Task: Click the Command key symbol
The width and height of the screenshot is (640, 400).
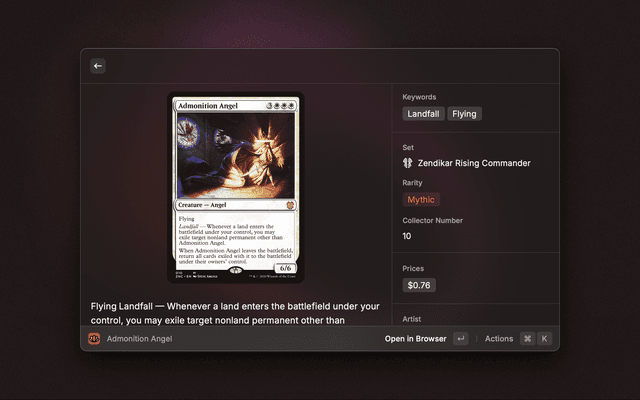Action: (527, 339)
